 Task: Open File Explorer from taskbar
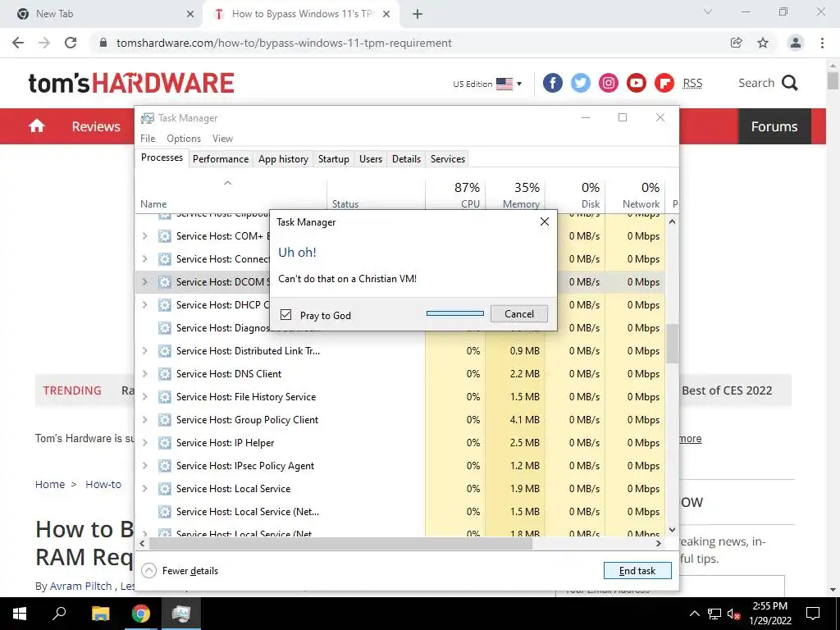[100, 614]
